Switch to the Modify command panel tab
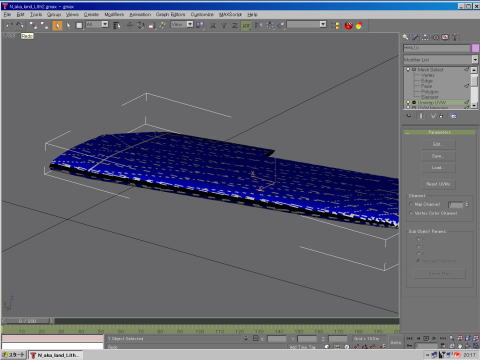Image resolution: width=480 pixels, height=360 pixels. [415, 37]
